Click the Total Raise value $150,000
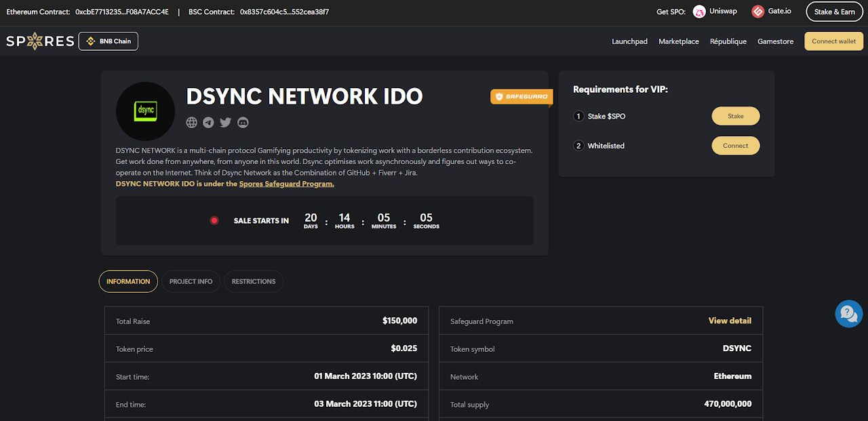This screenshot has height=421, width=868. (399, 321)
